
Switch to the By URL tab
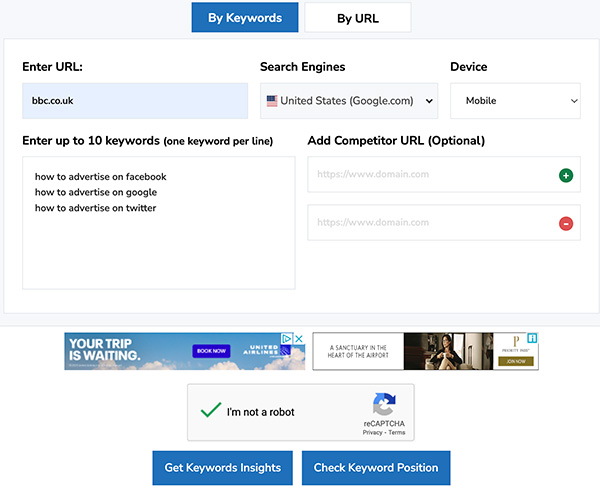[x=358, y=18]
